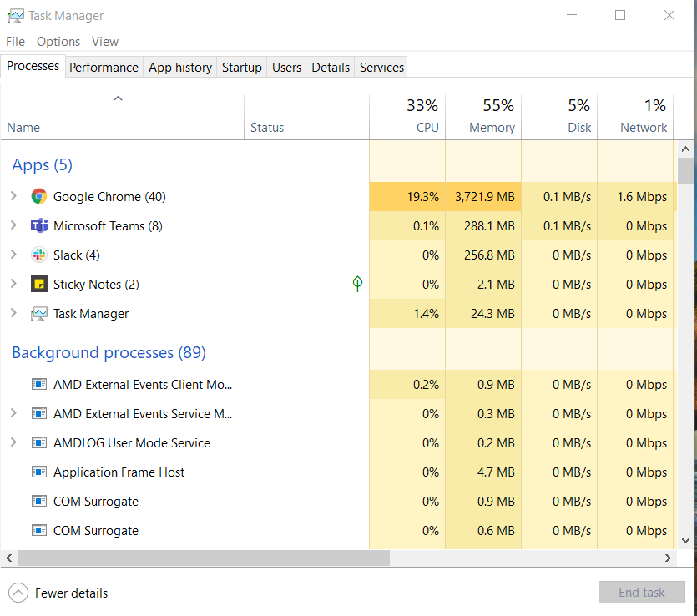Click the vertical scrollbar up arrow
The image size is (697, 616).
point(685,149)
